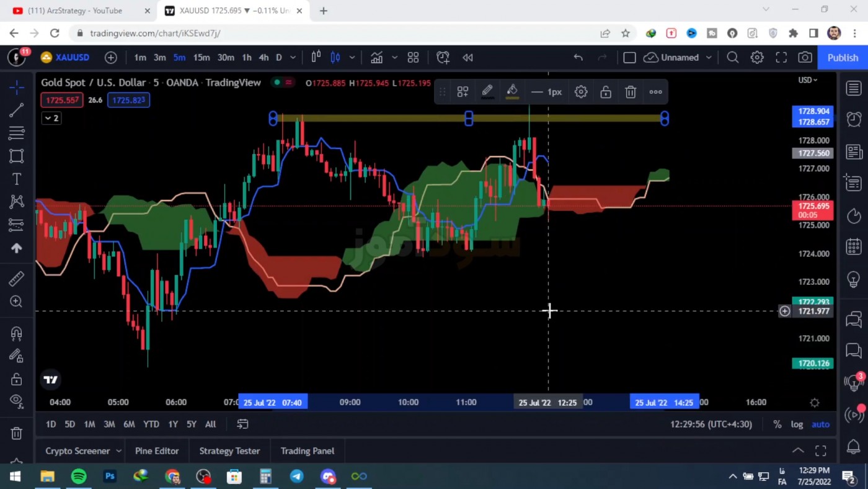
Task: Set range to 1D
Action: click(x=51, y=424)
